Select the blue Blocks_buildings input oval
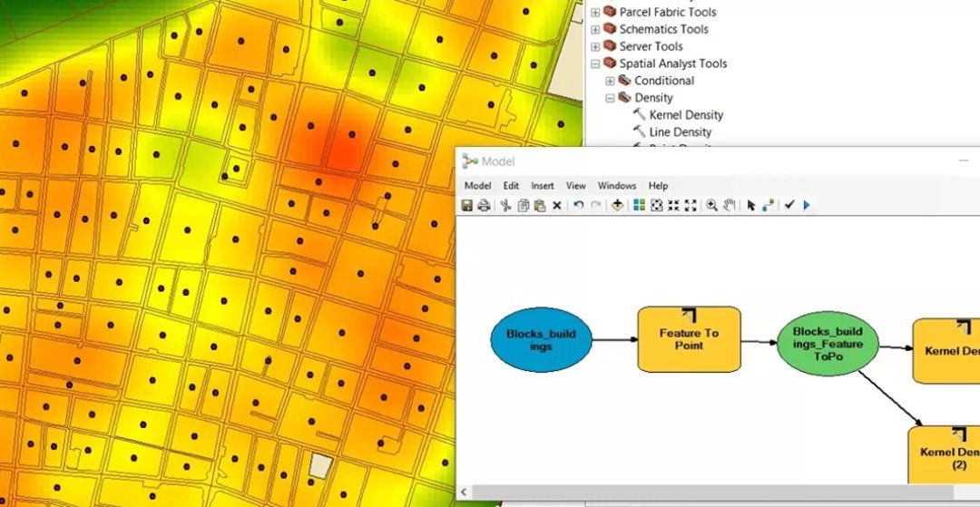The height and width of the screenshot is (507, 980). click(x=541, y=340)
